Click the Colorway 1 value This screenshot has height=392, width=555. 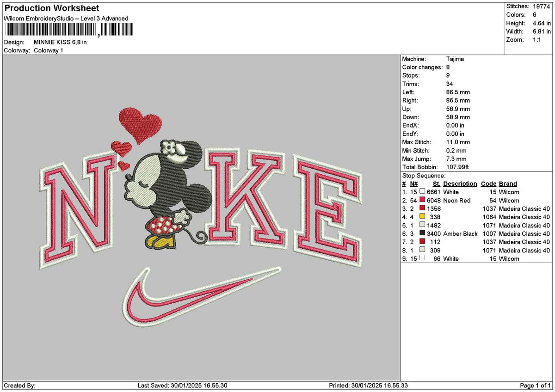tap(49, 50)
